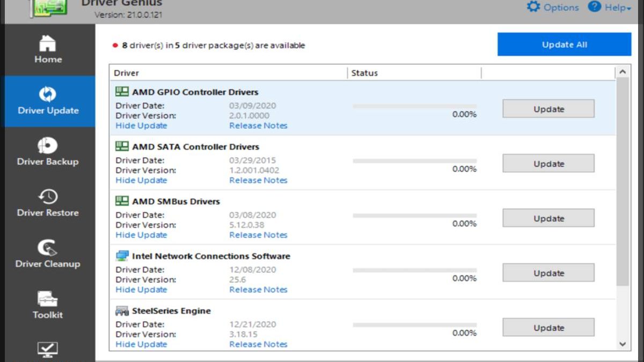Select the Driver Update sidebar icon
Screen dimensions: 644x362
pos(48,94)
